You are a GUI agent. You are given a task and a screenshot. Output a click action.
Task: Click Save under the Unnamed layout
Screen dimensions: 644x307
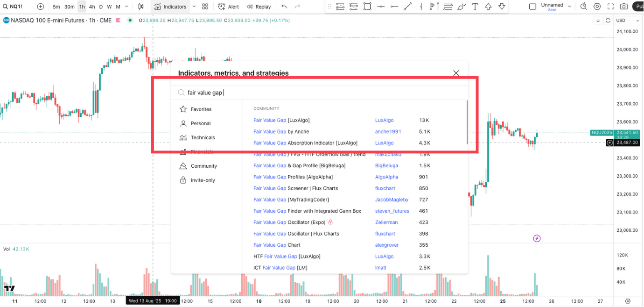(552, 10)
